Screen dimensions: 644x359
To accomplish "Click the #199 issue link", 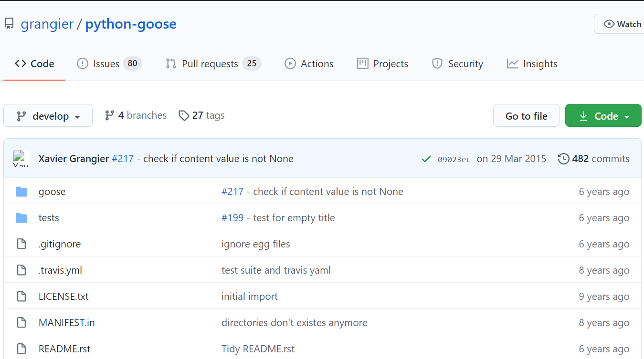I will [232, 218].
